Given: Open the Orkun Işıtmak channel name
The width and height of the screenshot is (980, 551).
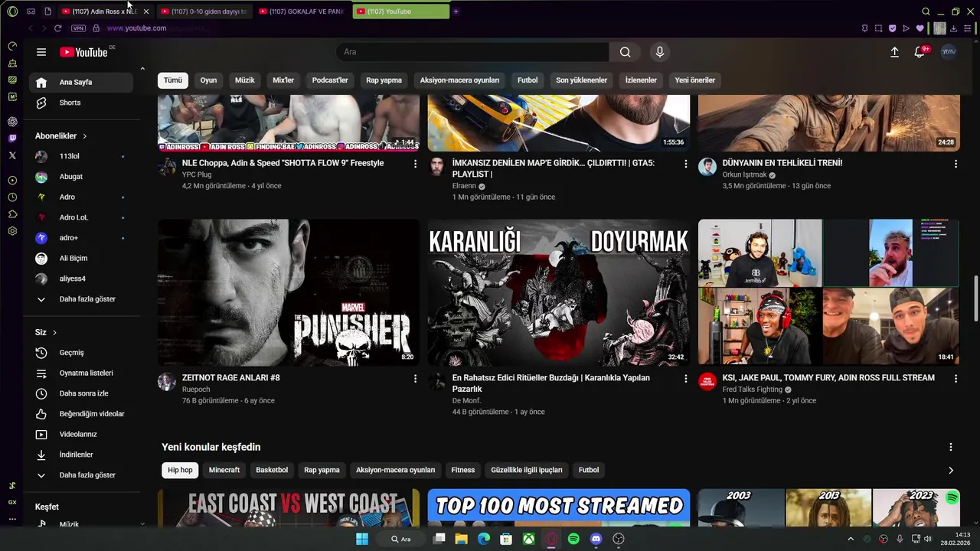Looking at the screenshot, I should click(744, 174).
